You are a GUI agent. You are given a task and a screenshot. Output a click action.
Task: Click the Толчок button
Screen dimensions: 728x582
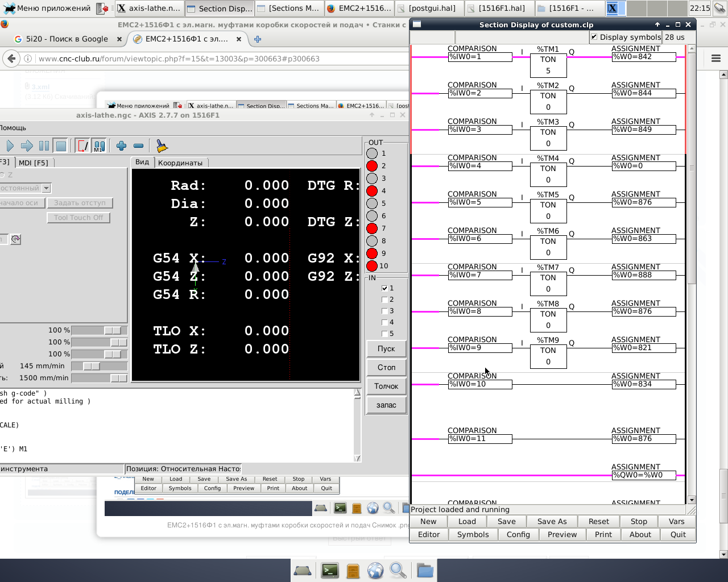tap(386, 386)
